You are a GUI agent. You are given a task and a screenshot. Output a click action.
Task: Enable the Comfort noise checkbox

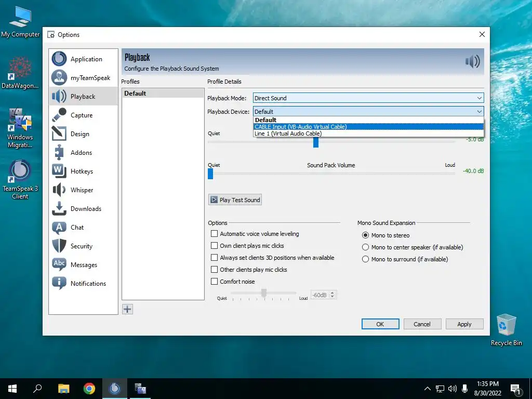pos(214,281)
